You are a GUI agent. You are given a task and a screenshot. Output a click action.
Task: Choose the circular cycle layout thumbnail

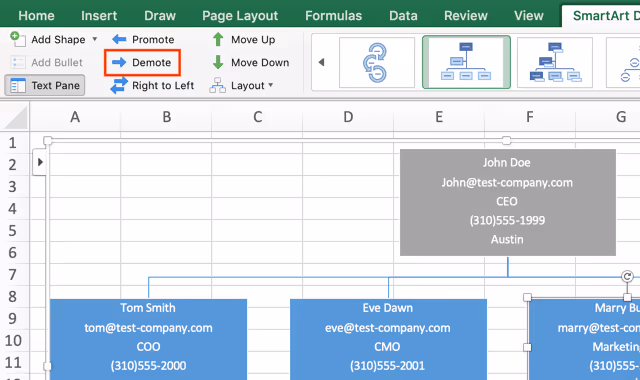pos(377,62)
